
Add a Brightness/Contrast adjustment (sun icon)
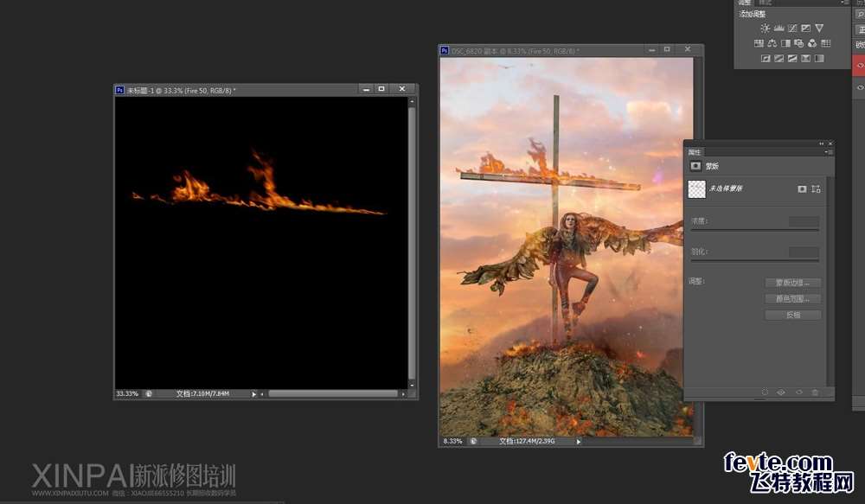(x=766, y=29)
